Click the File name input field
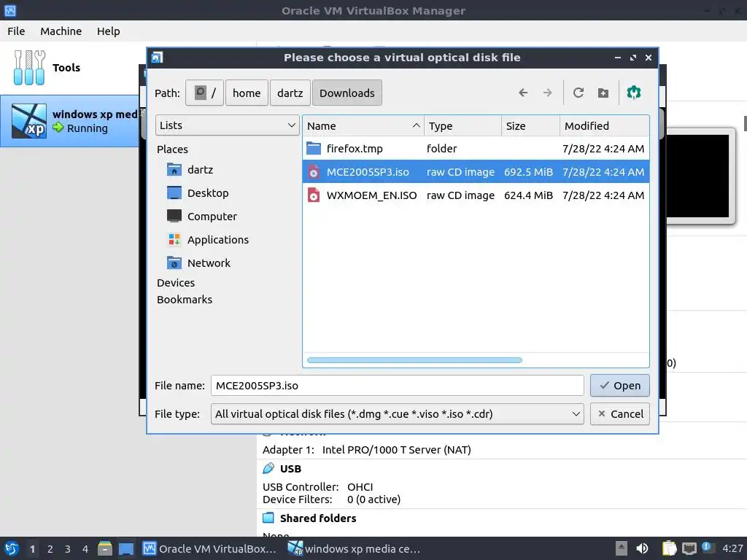The image size is (747, 560). 398,385
